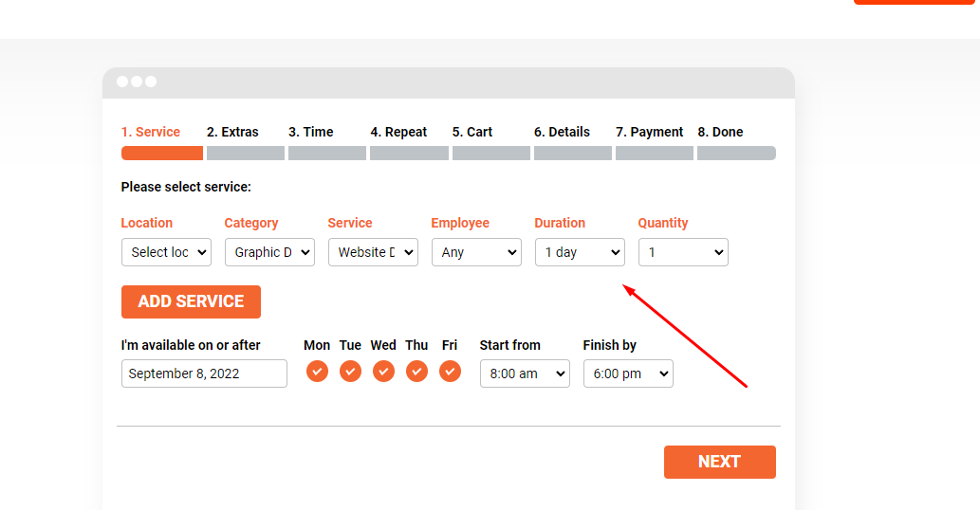
Task: Go to the 3. Time step
Action: (x=310, y=132)
